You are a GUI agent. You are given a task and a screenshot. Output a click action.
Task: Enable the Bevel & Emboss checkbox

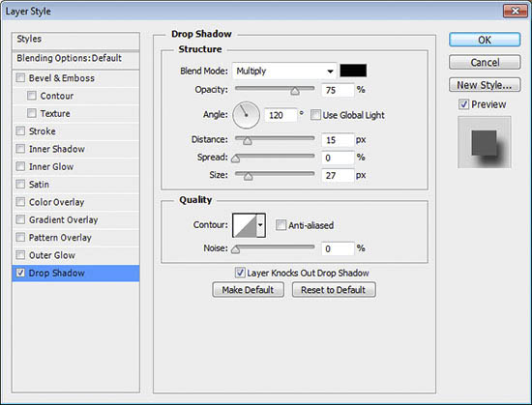click(x=20, y=78)
